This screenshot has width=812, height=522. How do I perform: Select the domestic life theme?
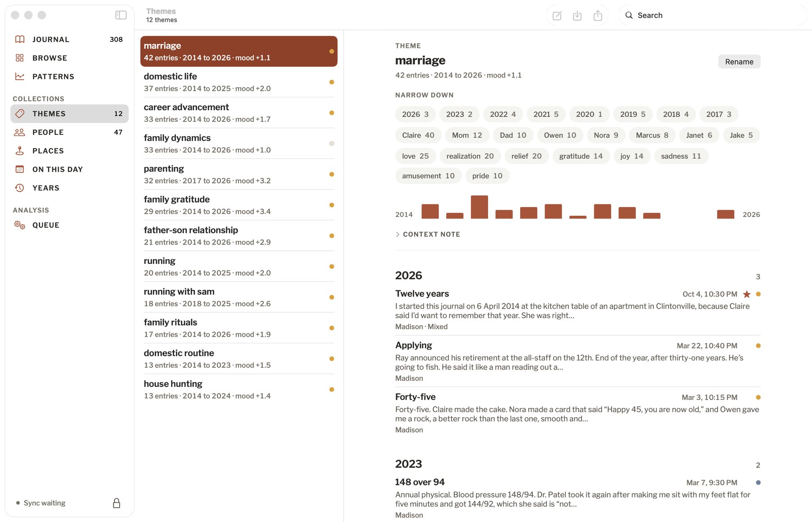(239, 82)
